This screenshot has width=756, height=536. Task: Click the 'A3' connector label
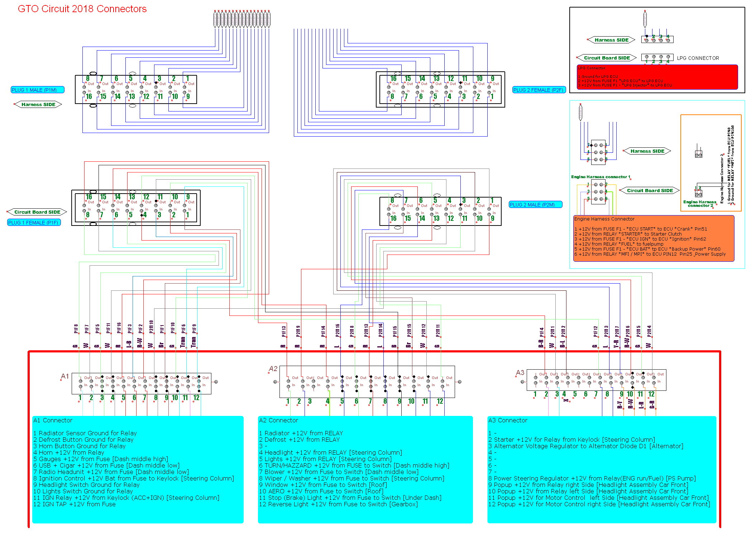520,373
